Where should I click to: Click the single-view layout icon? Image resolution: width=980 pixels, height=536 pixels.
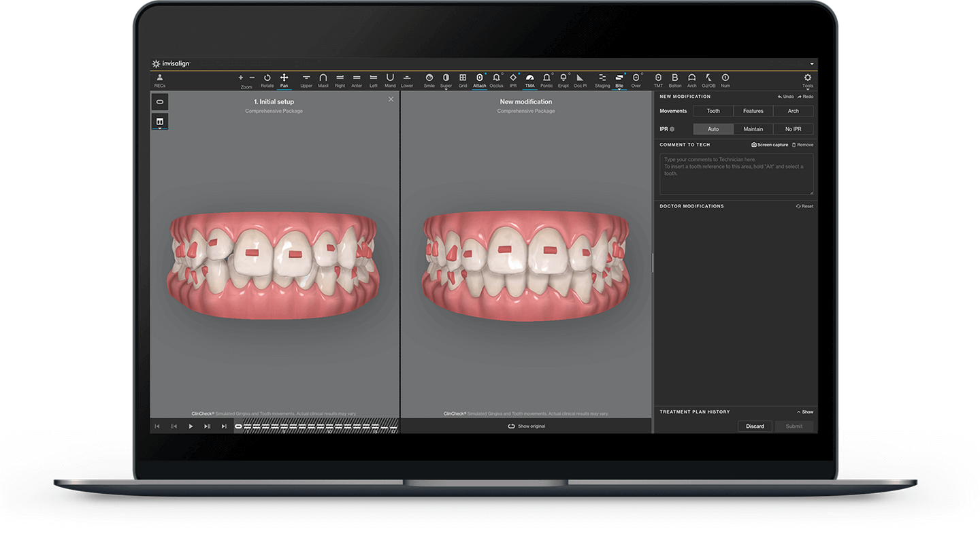pos(160,101)
